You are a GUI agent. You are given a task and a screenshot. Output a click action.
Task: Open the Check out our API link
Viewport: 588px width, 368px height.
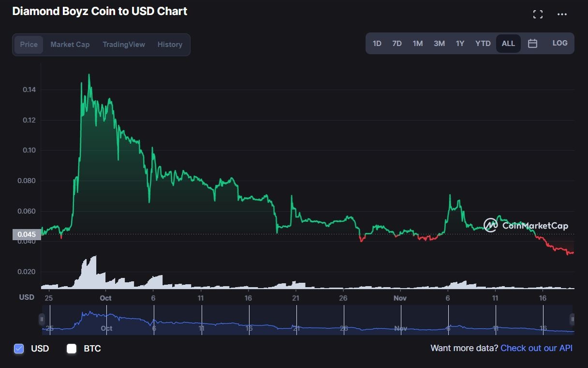[536, 348]
